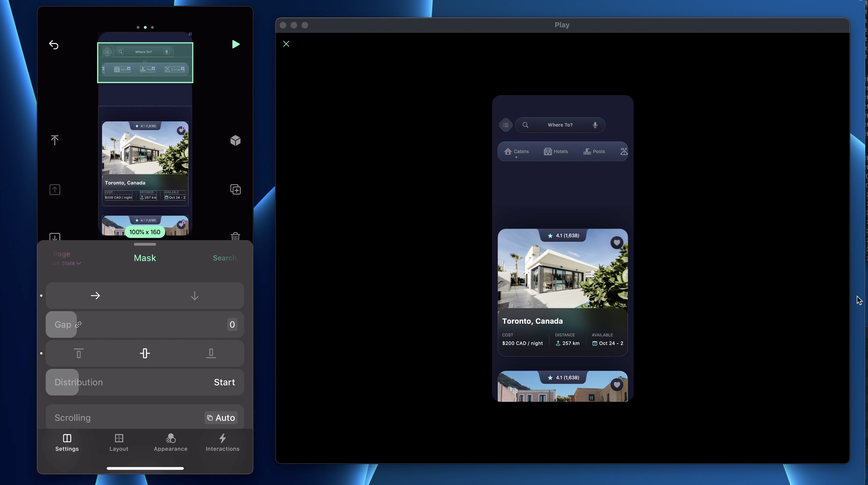The height and width of the screenshot is (485, 868).
Task: Open the Scrolling Auto dropdown
Action: click(x=221, y=418)
